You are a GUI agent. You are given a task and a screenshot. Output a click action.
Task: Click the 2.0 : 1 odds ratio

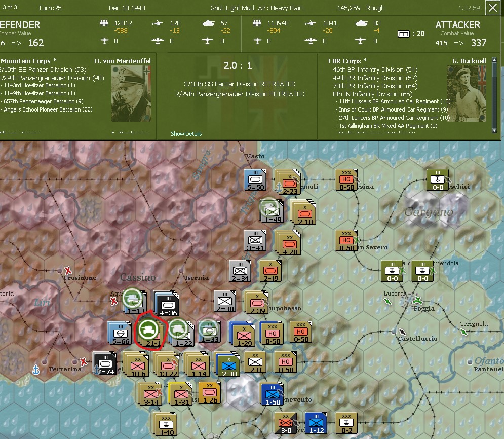(238, 65)
